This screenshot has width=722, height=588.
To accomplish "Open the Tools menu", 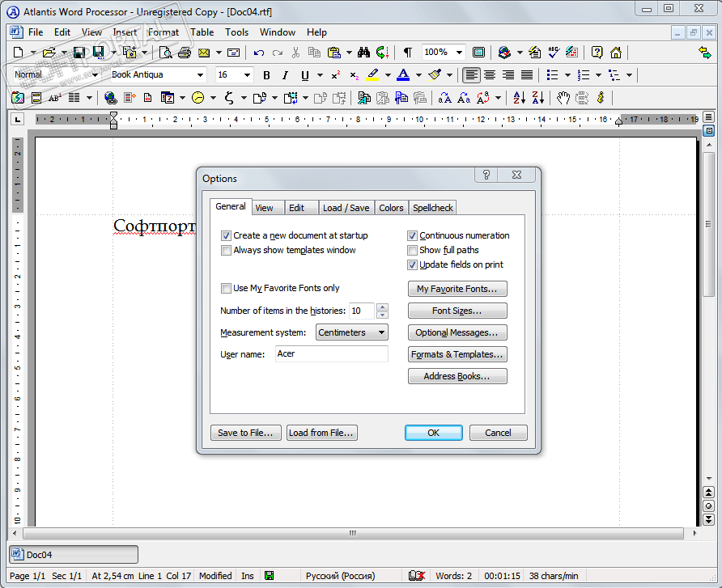I will pos(236,32).
